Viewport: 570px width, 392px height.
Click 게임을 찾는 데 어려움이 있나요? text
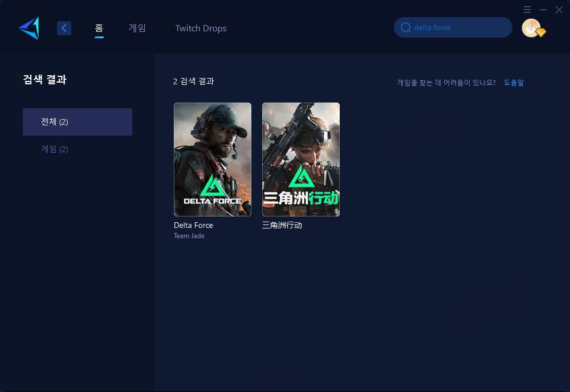click(x=446, y=83)
